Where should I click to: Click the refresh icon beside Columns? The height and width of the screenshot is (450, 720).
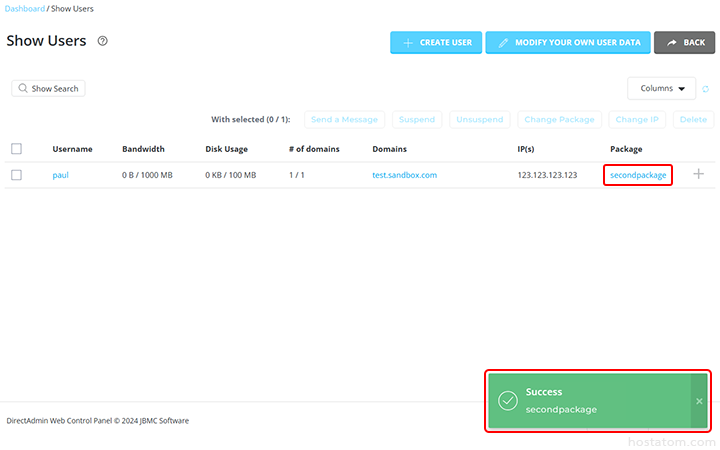706,89
